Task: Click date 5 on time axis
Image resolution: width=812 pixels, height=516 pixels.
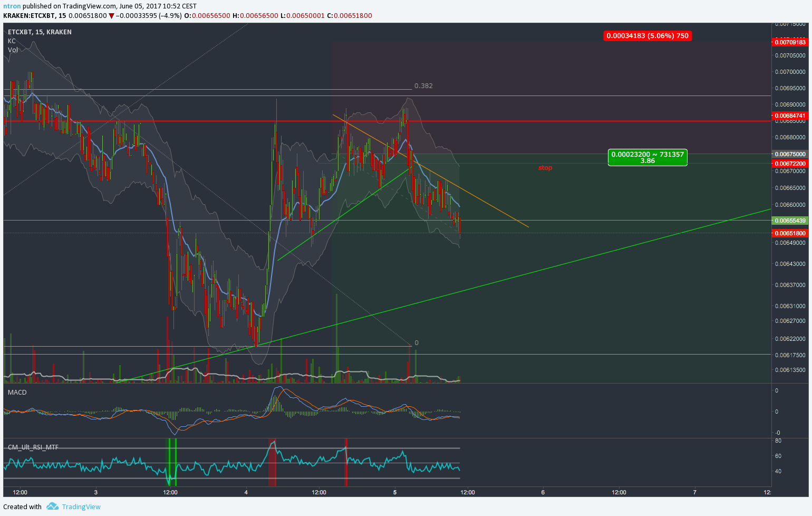Action: 395,492
